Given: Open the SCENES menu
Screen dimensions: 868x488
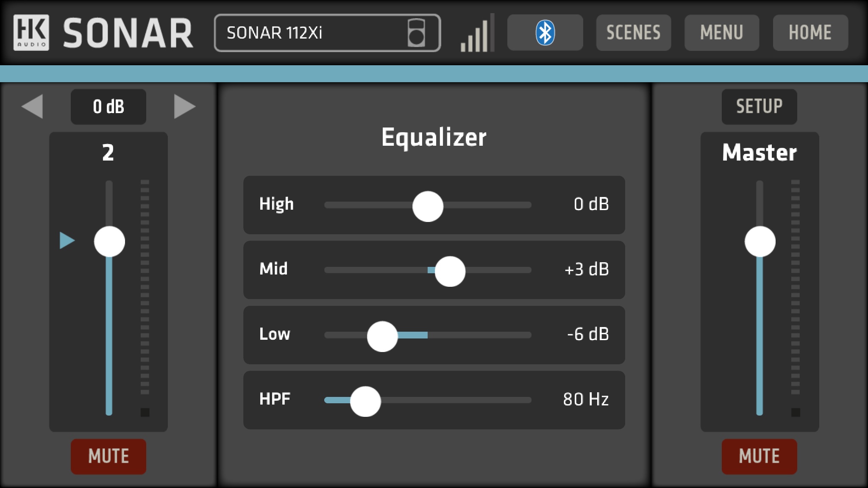Looking at the screenshot, I should click(633, 33).
